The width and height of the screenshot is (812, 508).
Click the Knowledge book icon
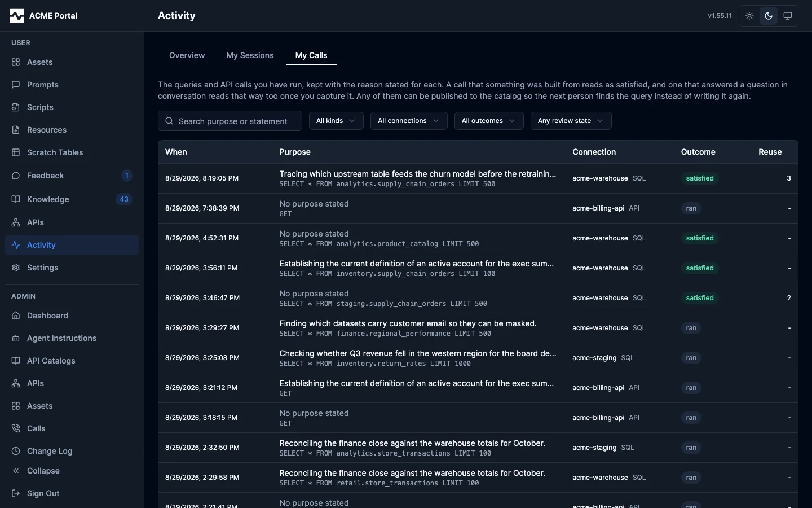(x=16, y=199)
